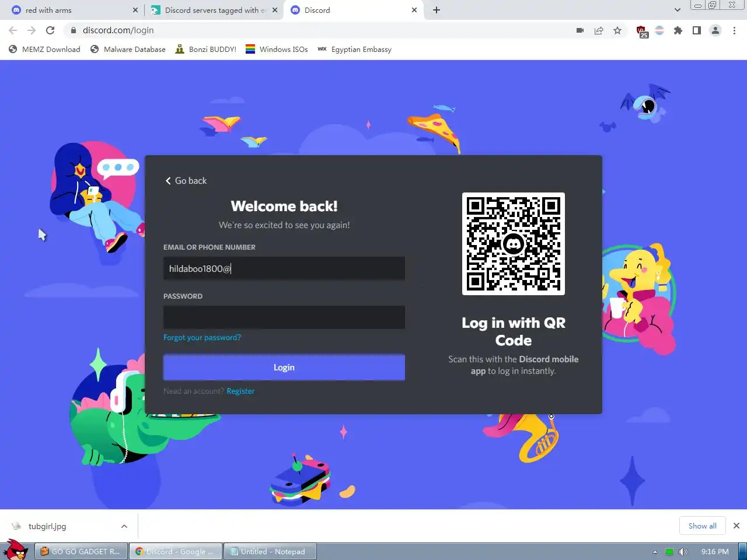Open GO GO GADGET taskbar item

pyautogui.click(x=81, y=551)
